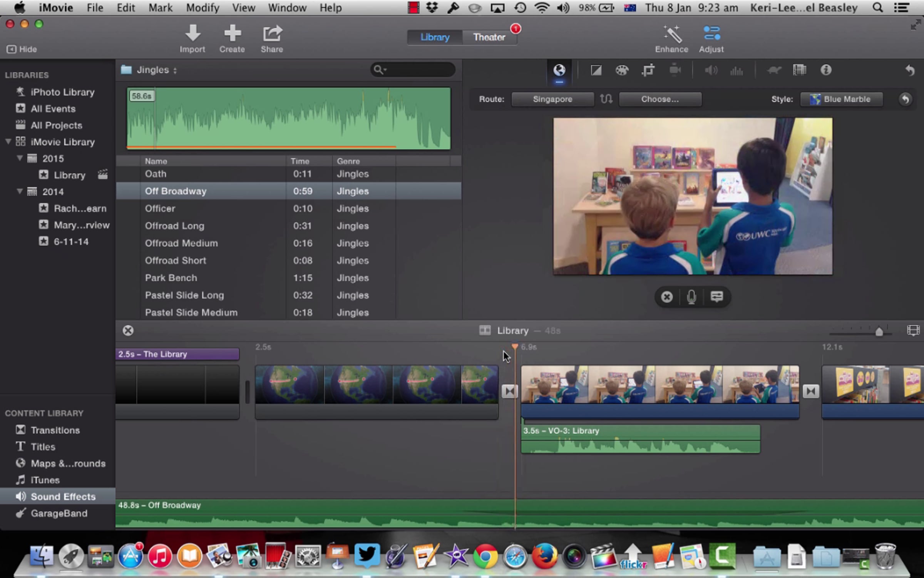Open the clip Info inspector icon
This screenshot has width=924, height=578.
pos(826,70)
